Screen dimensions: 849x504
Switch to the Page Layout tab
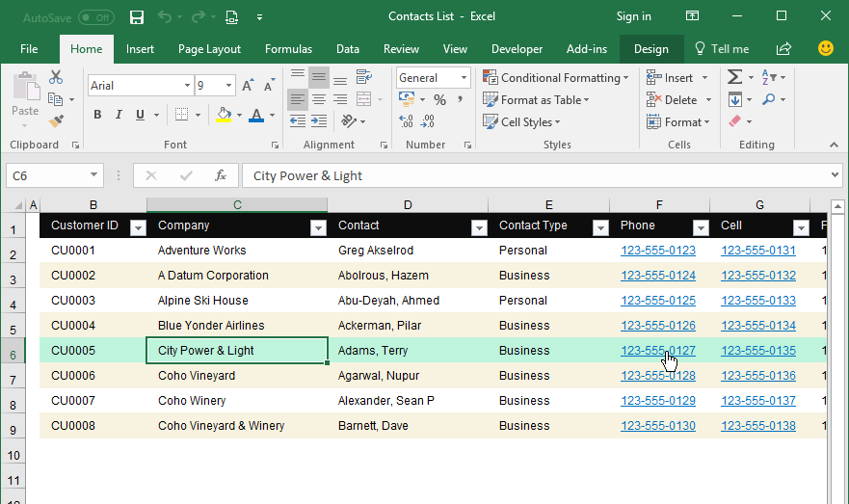click(x=209, y=49)
